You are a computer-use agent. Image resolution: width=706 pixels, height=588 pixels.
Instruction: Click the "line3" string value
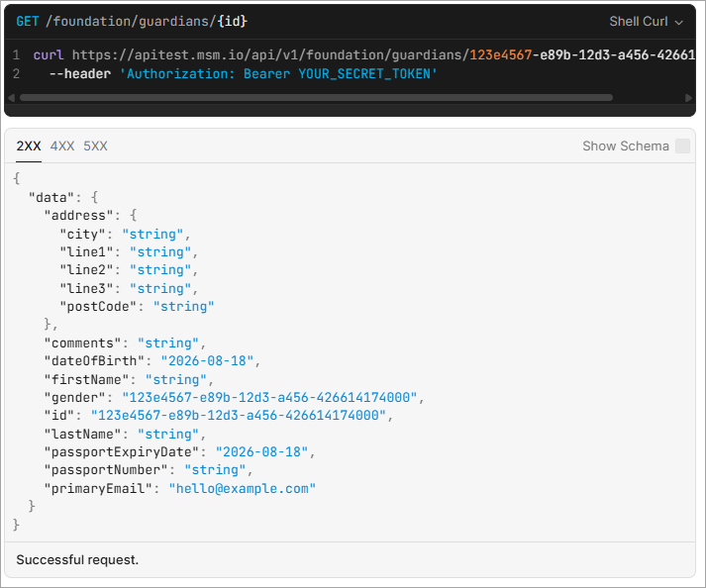(x=160, y=288)
